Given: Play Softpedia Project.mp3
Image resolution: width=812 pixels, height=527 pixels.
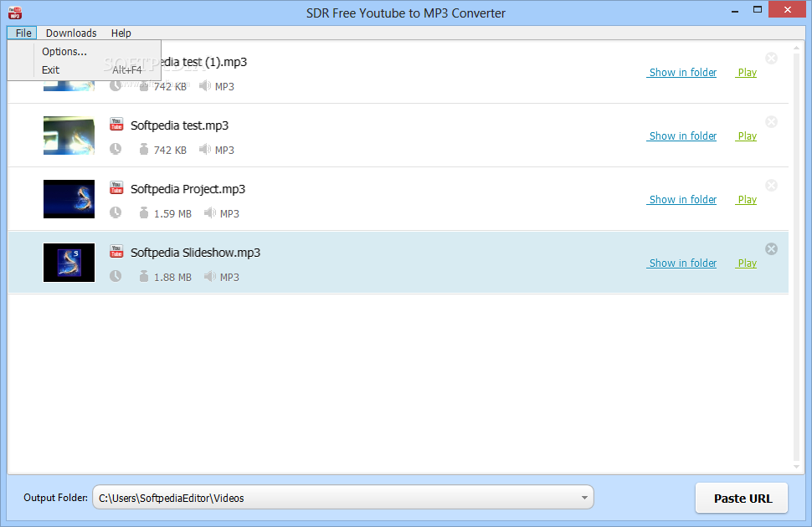Looking at the screenshot, I should 747,200.
